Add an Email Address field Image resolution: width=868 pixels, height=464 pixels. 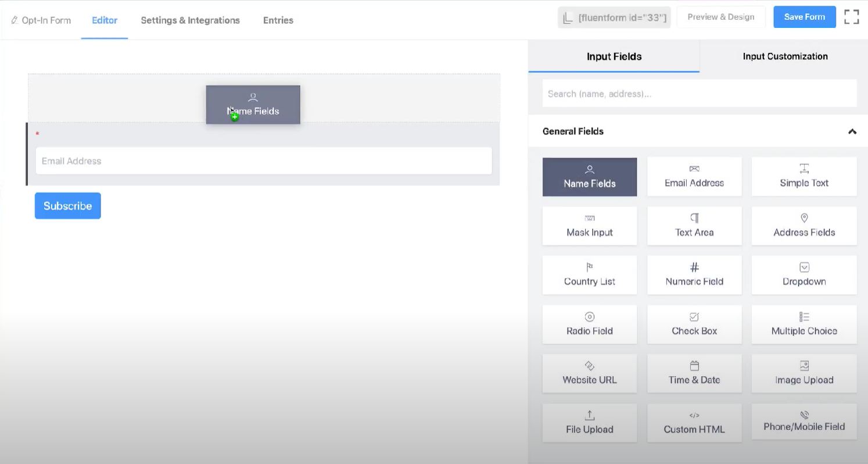[694, 176]
